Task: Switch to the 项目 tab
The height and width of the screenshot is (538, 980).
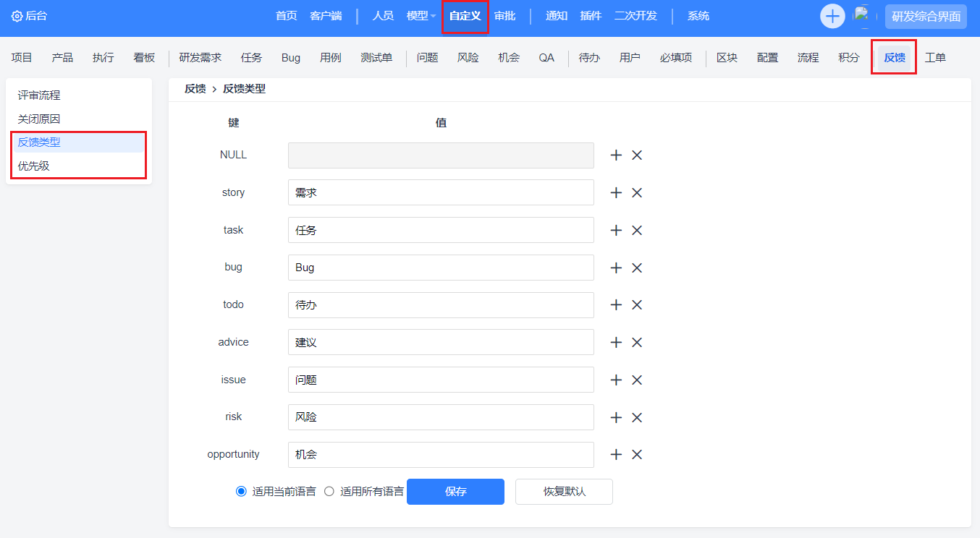Action: click(22, 58)
